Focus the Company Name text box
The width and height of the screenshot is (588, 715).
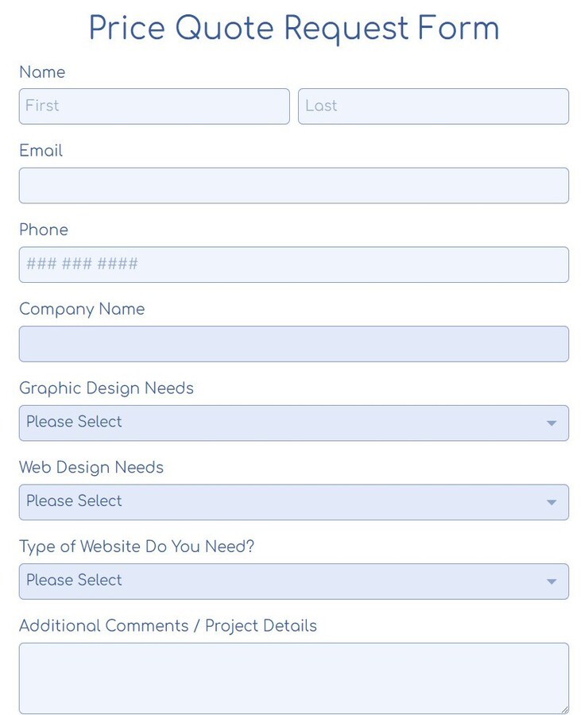294,344
